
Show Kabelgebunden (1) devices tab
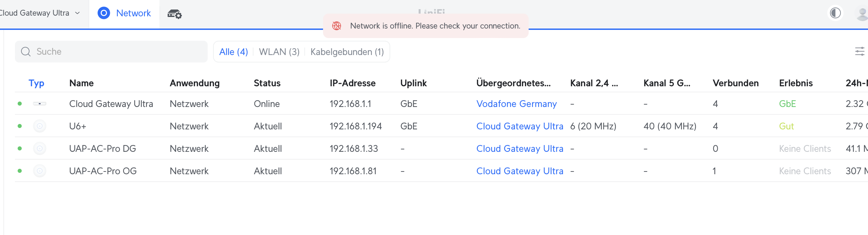(347, 52)
